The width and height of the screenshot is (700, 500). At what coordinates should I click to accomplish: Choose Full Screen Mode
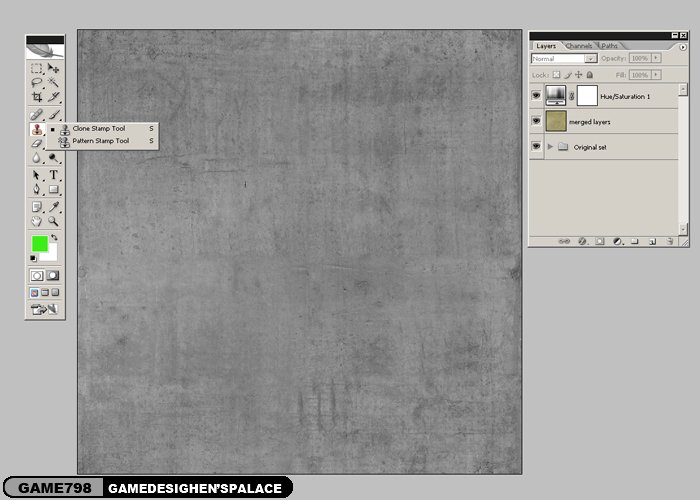[x=55, y=292]
